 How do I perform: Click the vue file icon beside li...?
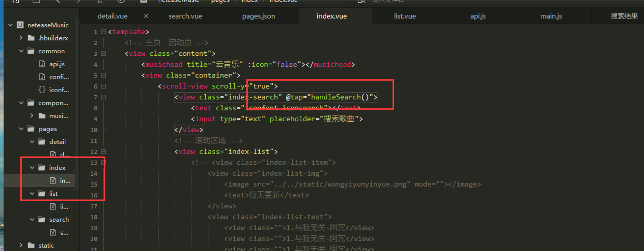(x=53, y=206)
